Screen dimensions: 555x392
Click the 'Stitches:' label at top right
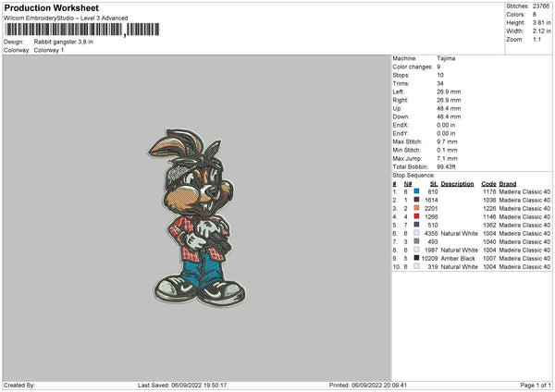click(x=517, y=6)
